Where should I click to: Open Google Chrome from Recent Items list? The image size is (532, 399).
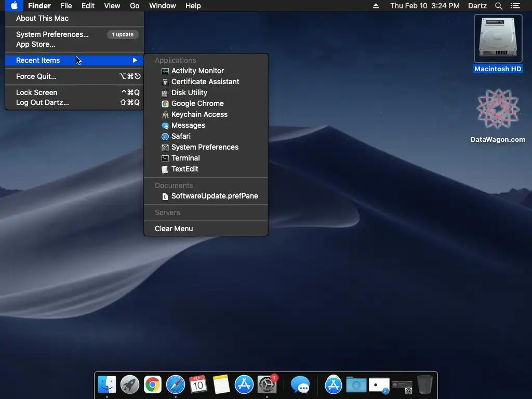click(206, 103)
